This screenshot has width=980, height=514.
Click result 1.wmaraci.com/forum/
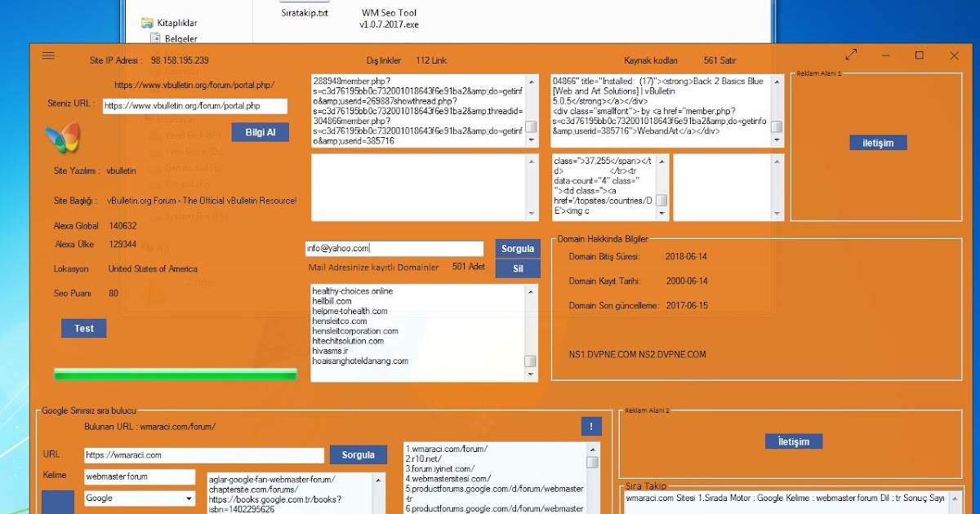pos(447,449)
